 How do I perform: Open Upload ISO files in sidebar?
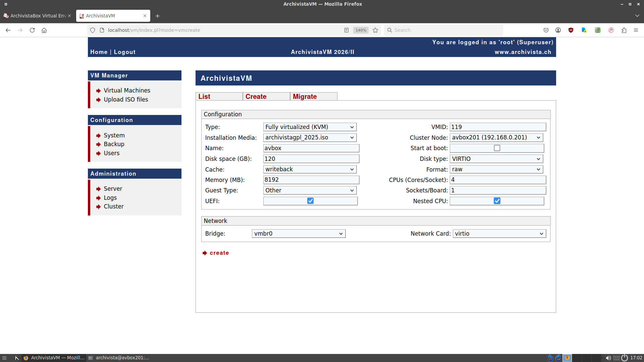(126, 100)
